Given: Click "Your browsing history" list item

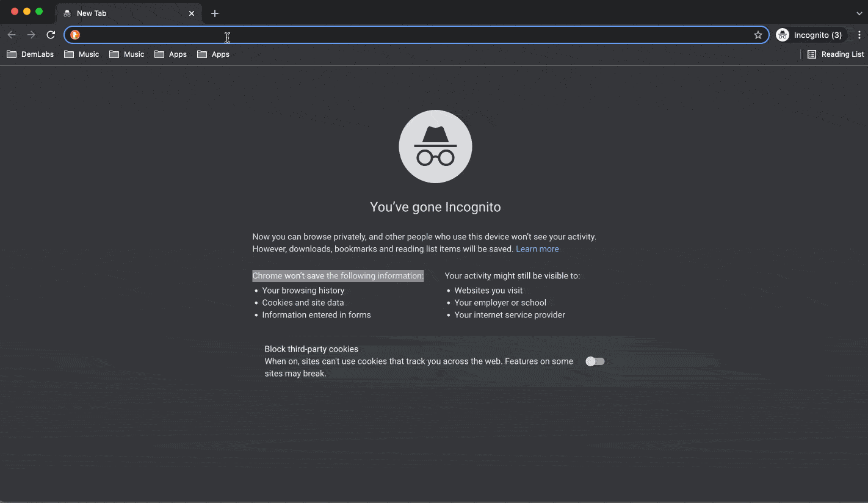Looking at the screenshot, I should click(303, 291).
